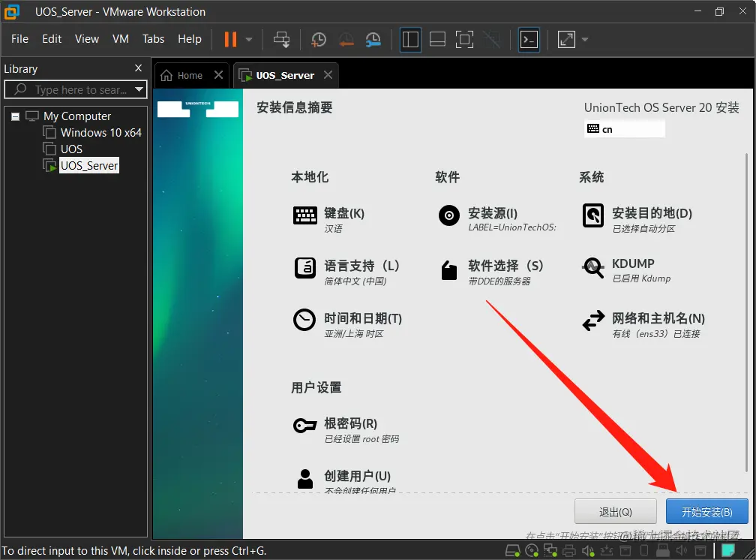
Task: Toggle the Library sidebar view icon
Action: (410, 39)
